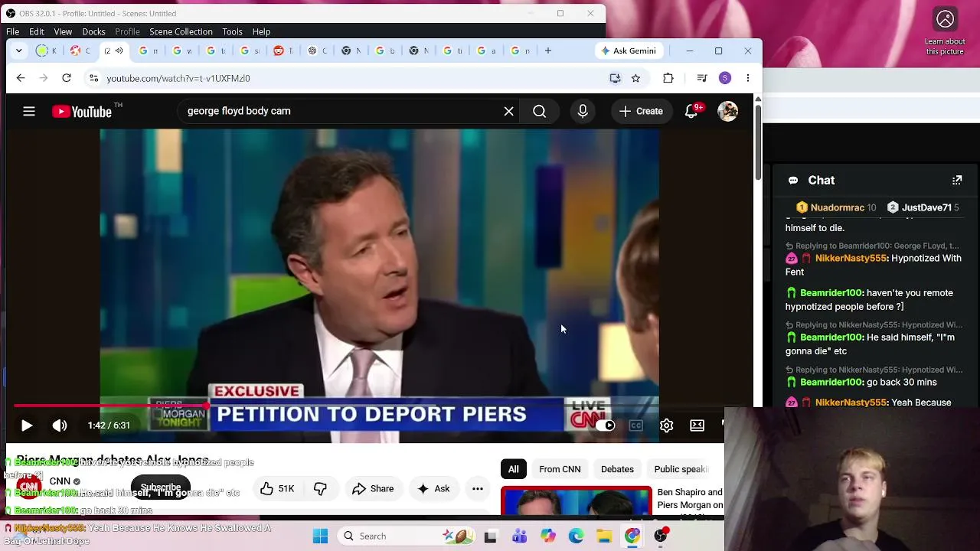The image size is (980, 551).
Task: Open the CNN channel avatar
Action: [x=28, y=485]
